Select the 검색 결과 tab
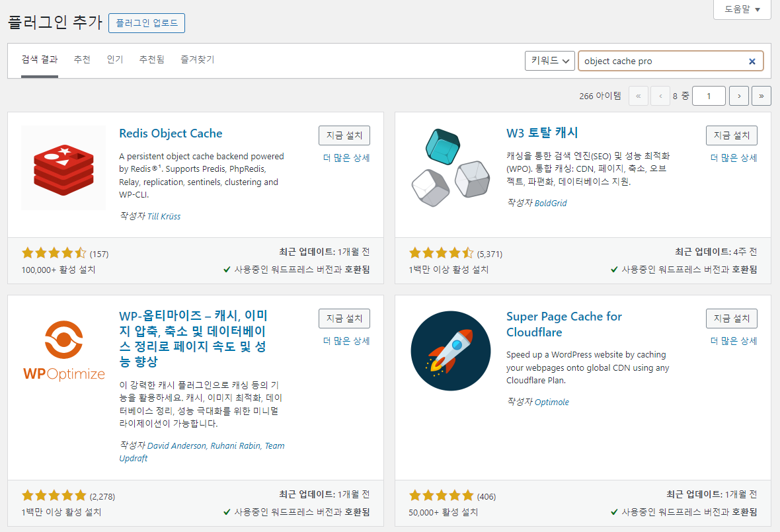Image resolution: width=780 pixels, height=532 pixels. pyautogui.click(x=39, y=59)
